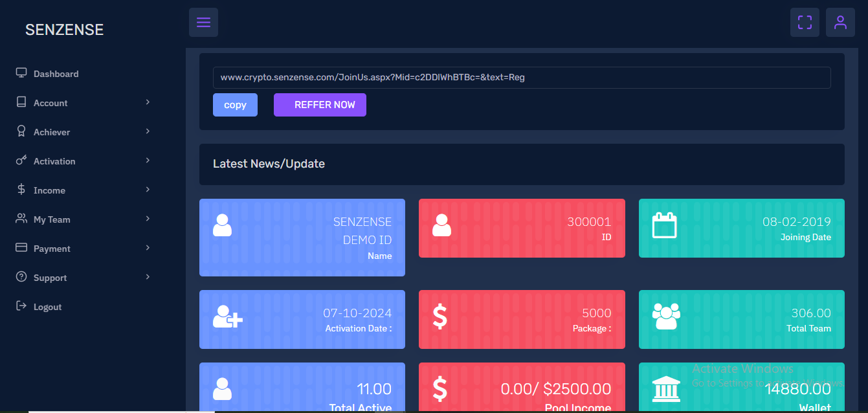The image size is (868, 413).
Task: Click the dollar icon on the Package card
Action: pyautogui.click(x=440, y=316)
